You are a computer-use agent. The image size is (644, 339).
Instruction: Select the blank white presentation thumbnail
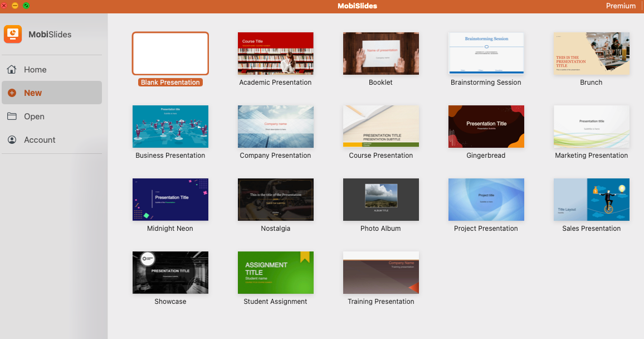coord(170,54)
